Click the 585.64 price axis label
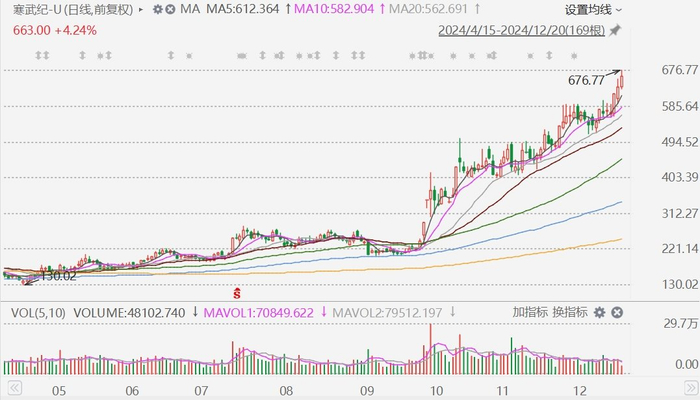 [x=679, y=106]
